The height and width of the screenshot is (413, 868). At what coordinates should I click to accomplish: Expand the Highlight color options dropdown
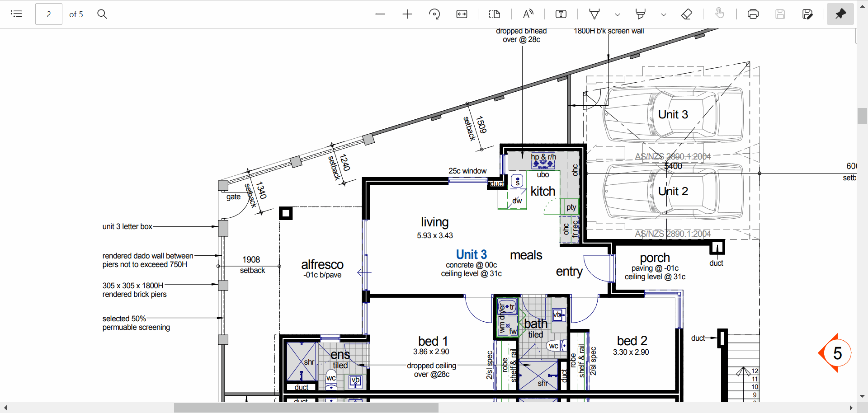[x=663, y=14]
